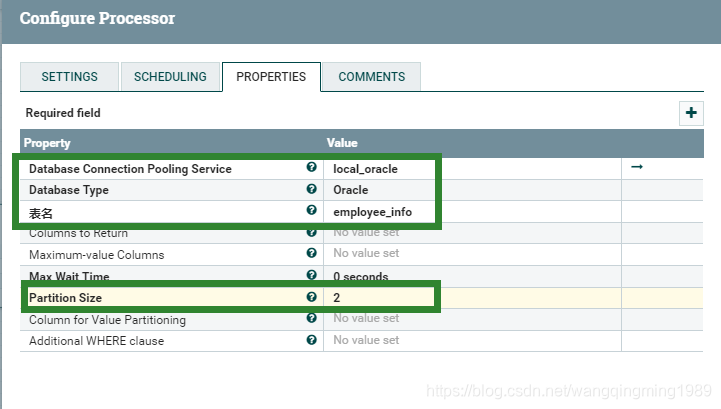Show help for Database Connection Pooling Service
Screen dimensions: 721x409
[x=311, y=167]
